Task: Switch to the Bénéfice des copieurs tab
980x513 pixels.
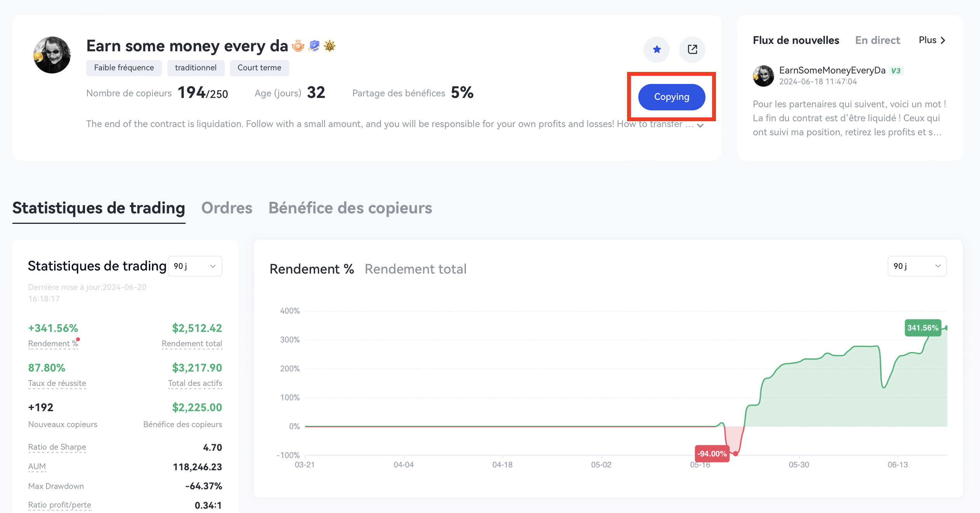Action: tap(350, 208)
